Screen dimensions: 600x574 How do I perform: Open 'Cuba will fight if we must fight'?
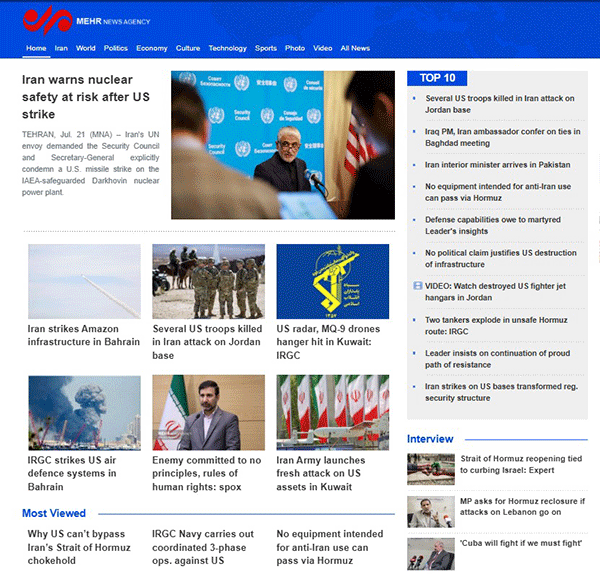pos(521,543)
